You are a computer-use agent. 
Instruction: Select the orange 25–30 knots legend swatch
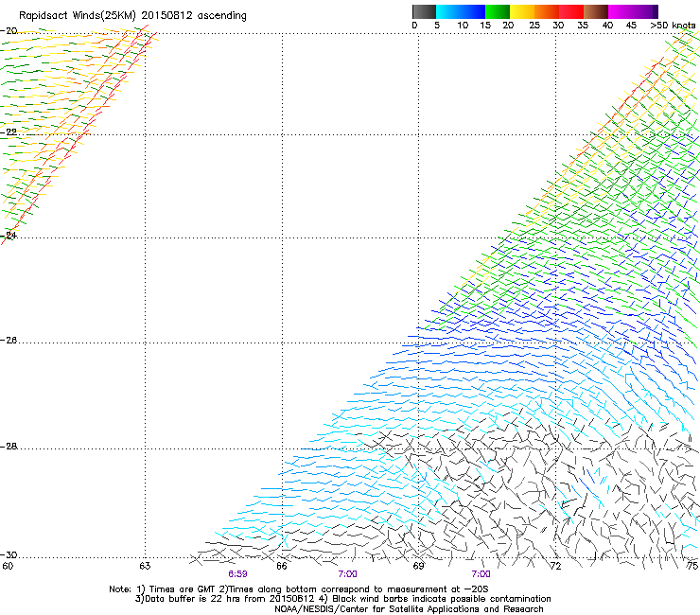coord(547,11)
